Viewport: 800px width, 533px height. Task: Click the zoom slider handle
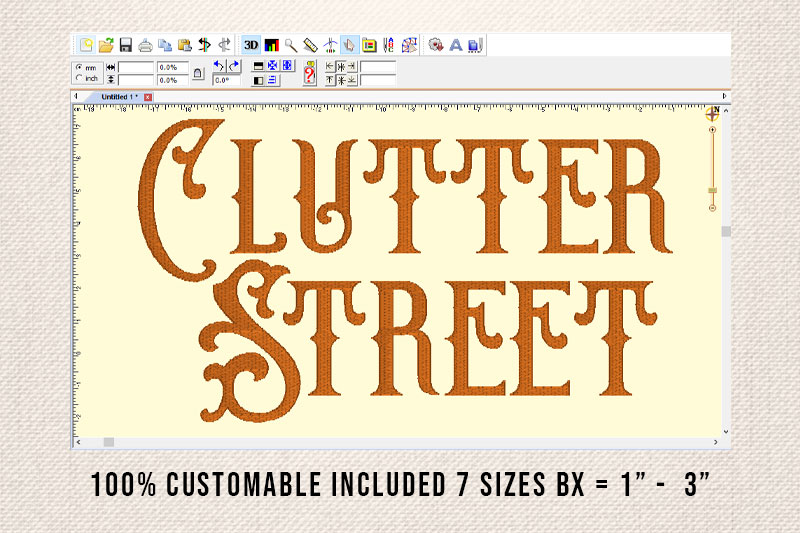pos(713,190)
